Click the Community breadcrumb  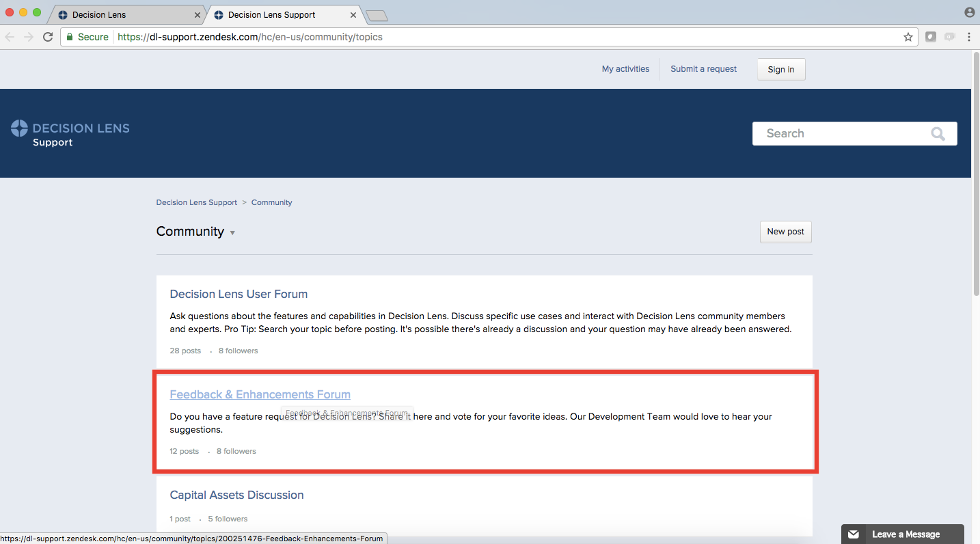(271, 202)
